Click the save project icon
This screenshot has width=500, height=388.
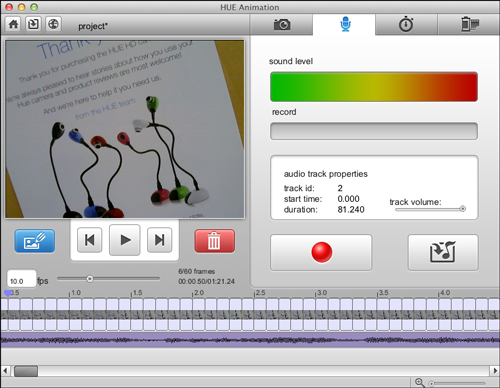click(x=33, y=24)
